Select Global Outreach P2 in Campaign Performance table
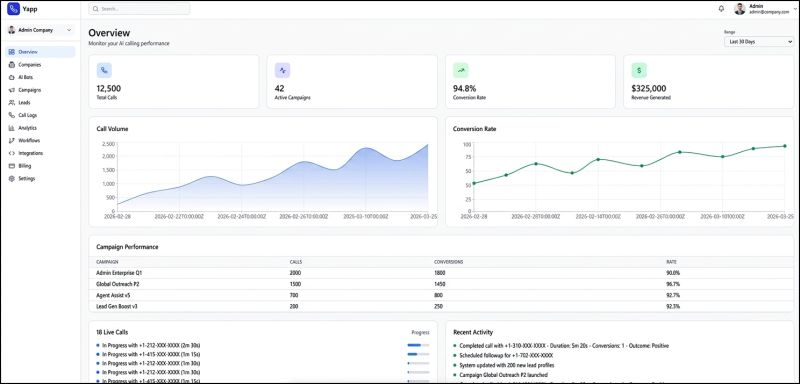The image size is (800, 384). point(441,284)
